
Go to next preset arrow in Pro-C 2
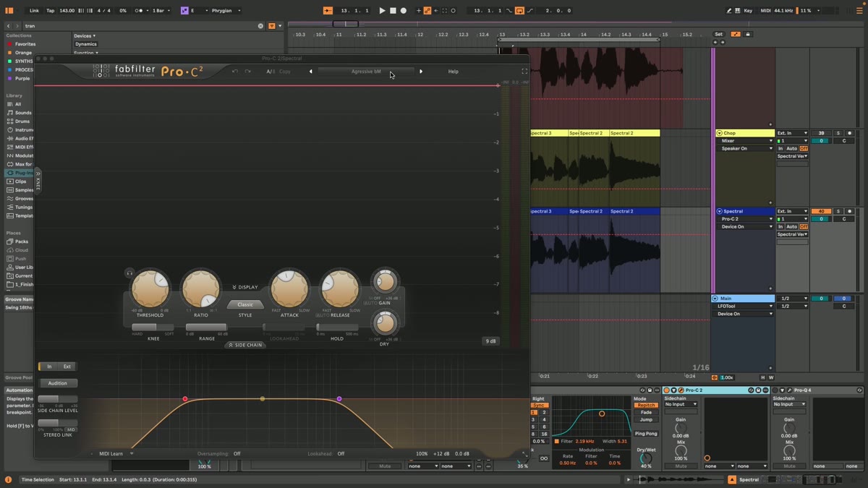tap(421, 72)
